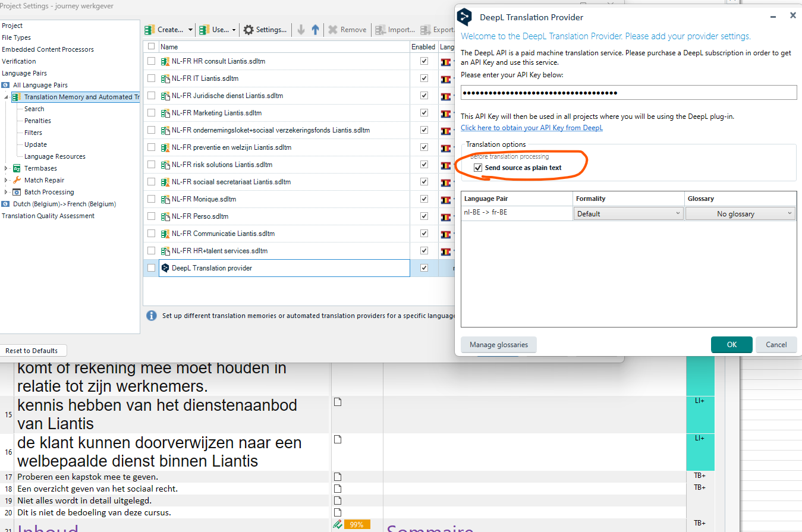This screenshot has height=532, width=802.
Task: Click the Dutch to French language pair icon
Action: click(x=6, y=204)
